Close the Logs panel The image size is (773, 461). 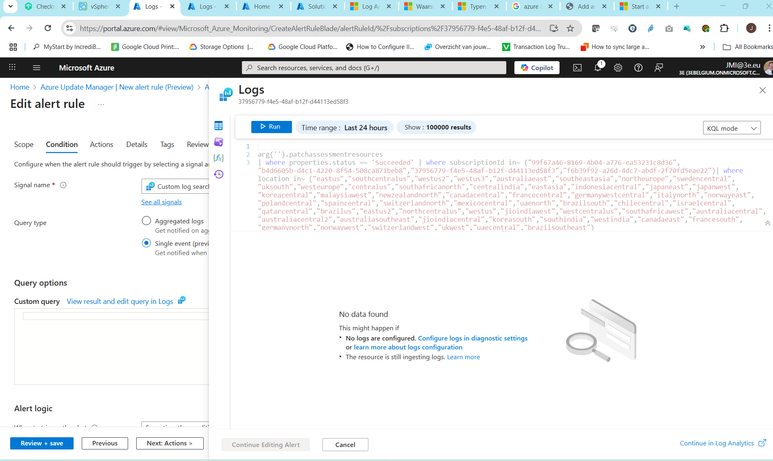[x=762, y=90]
